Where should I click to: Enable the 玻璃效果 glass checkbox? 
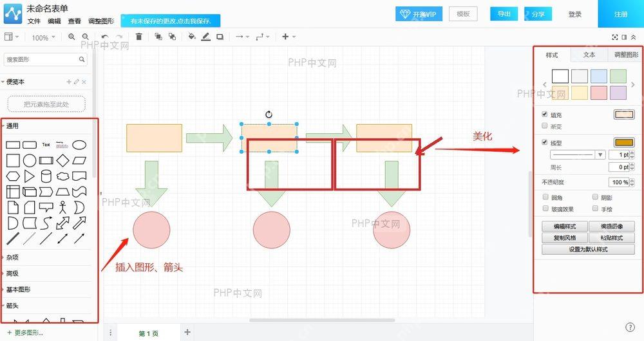pos(545,208)
